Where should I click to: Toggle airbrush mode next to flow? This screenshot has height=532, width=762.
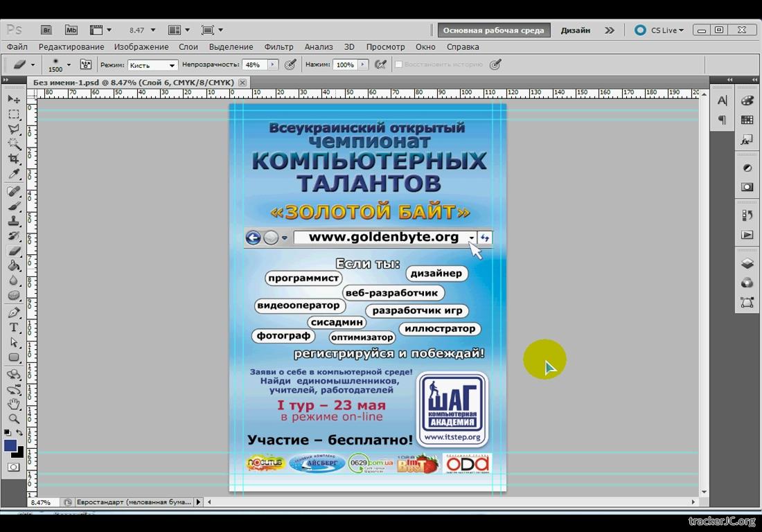point(380,64)
